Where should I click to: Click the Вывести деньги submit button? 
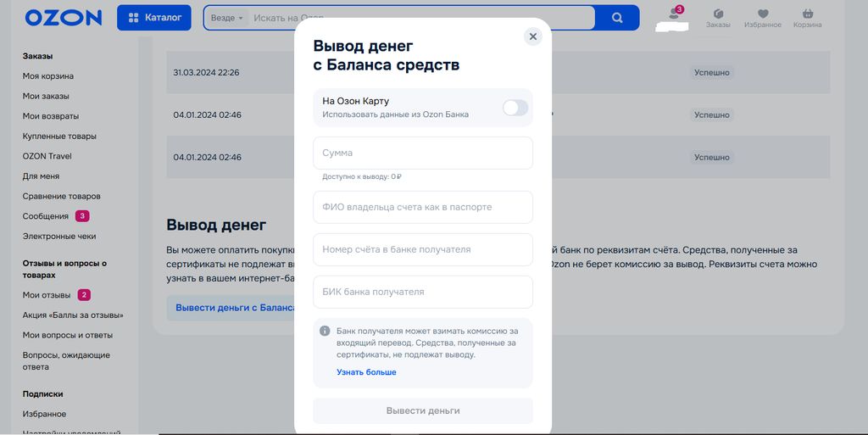coord(423,410)
